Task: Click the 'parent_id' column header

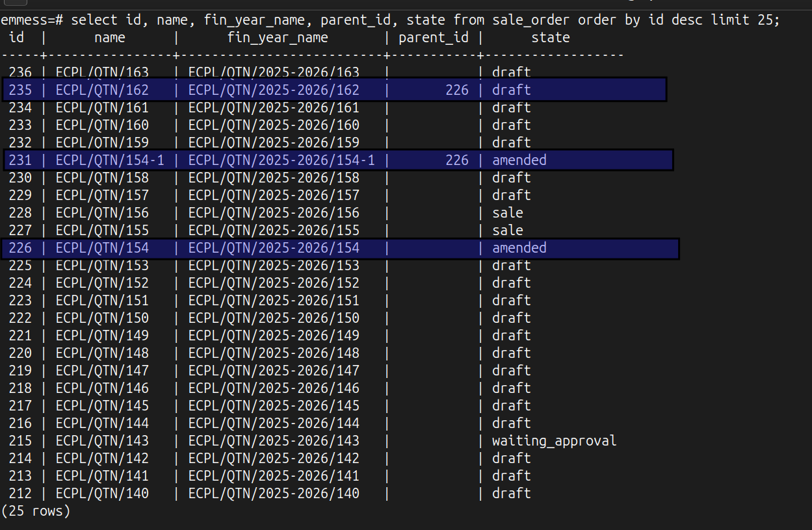Action: coord(433,38)
